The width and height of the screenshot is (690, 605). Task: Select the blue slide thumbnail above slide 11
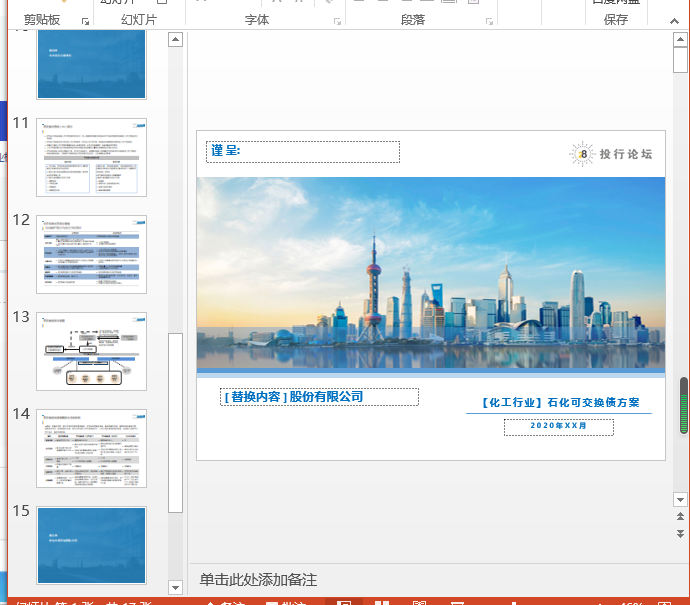click(92, 64)
